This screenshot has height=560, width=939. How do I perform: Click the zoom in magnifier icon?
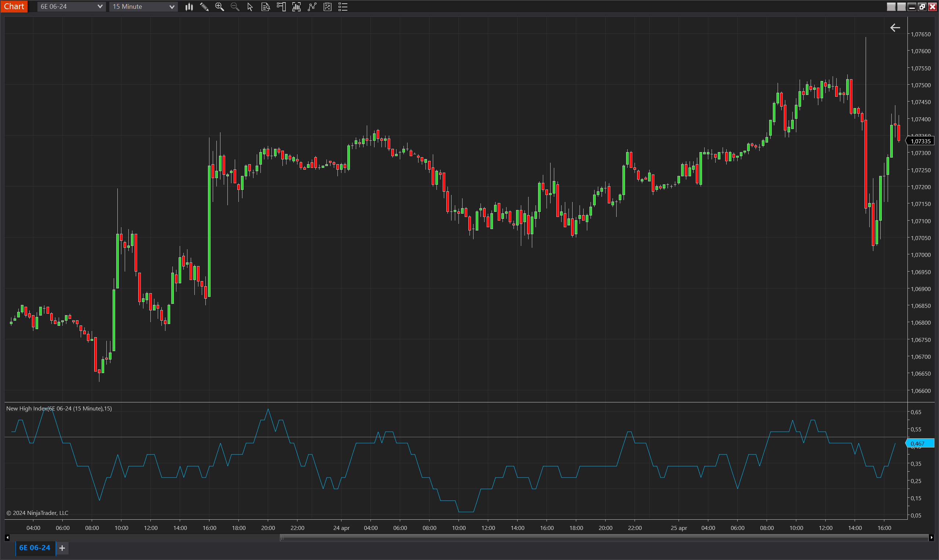219,7
